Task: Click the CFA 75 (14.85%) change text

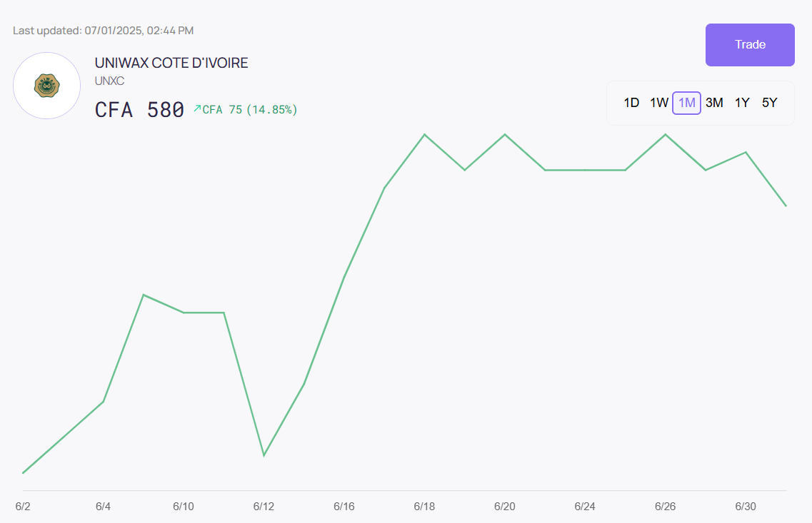Action: click(x=250, y=110)
